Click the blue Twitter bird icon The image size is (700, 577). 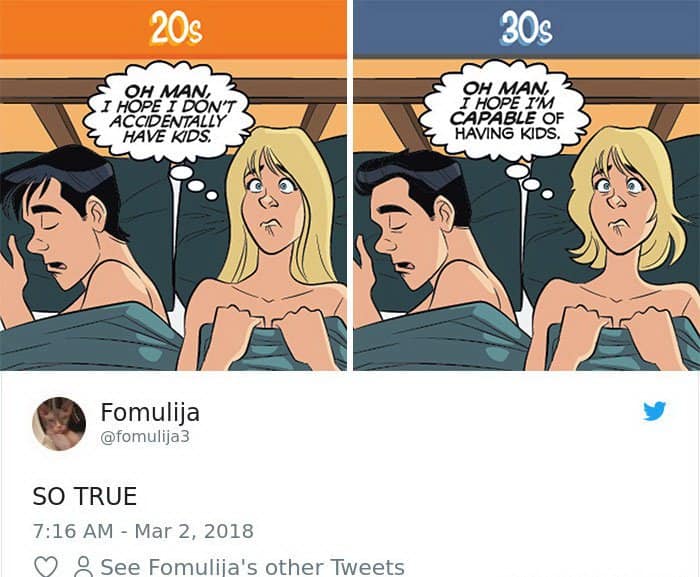tap(654, 411)
